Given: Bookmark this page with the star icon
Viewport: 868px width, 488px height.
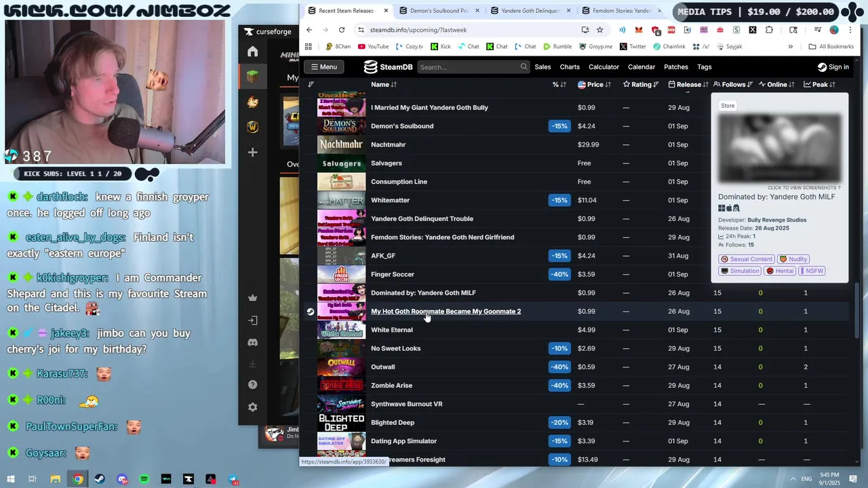Looking at the screenshot, I should click(599, 30).
